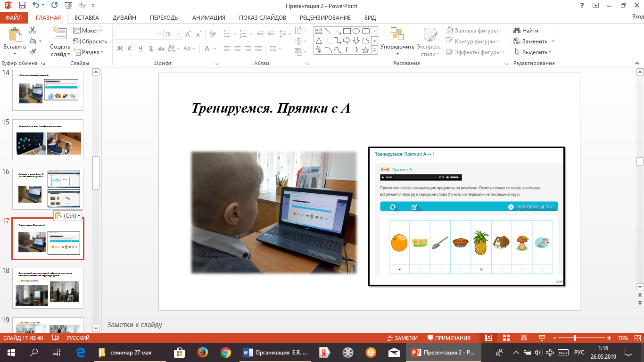Click the Cut scissors icon

[x=33, y=30]
